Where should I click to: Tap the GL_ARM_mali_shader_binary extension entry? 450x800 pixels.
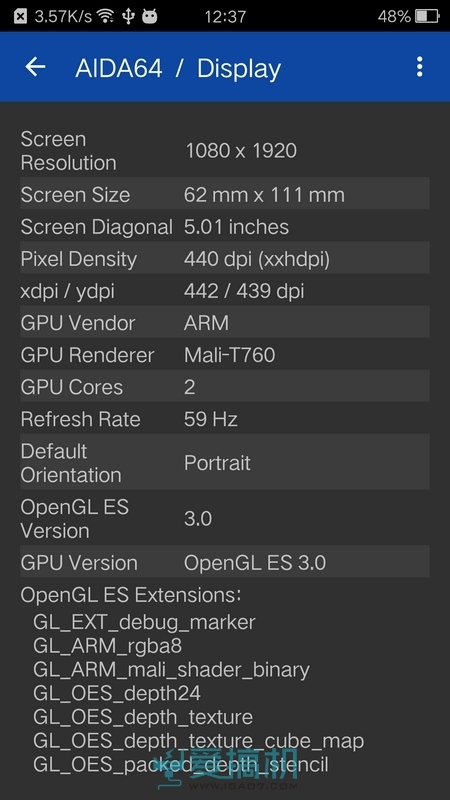coord(171,669)
